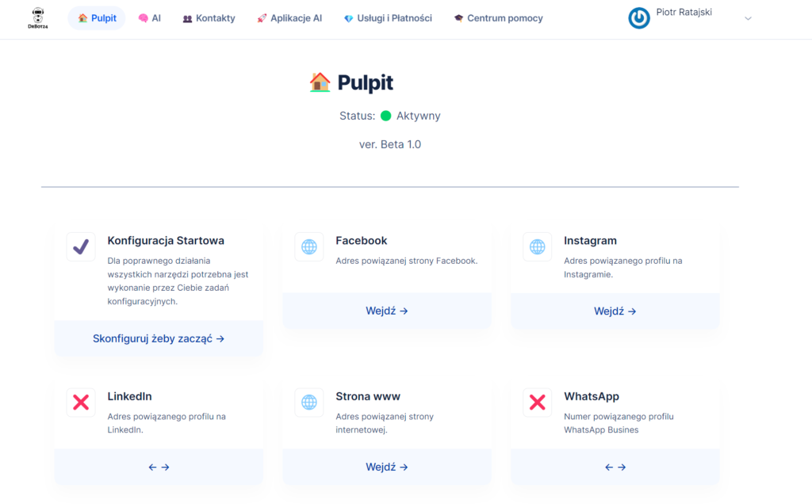Select Usługi i Płatności in navigation

pyautogui.click(x=388, y=18)
